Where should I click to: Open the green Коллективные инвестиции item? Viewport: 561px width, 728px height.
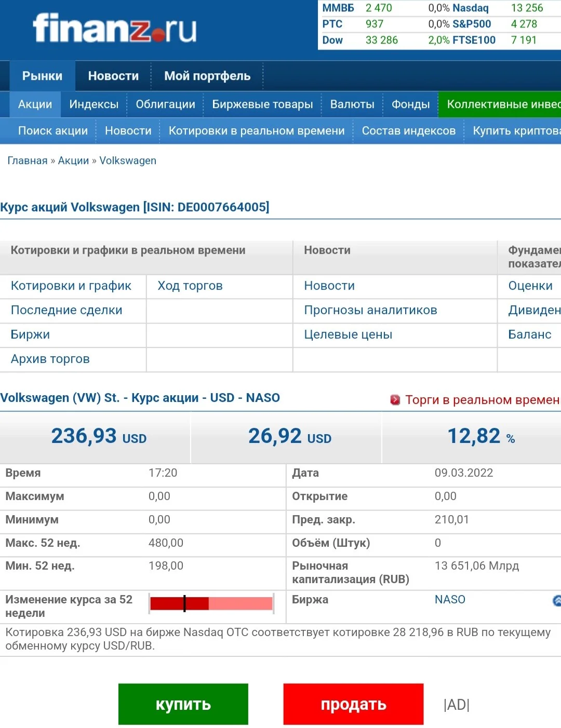point(500,104)
